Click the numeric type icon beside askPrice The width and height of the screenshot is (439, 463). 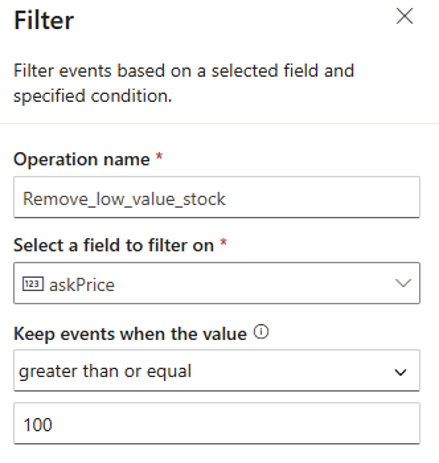(33, 284)
